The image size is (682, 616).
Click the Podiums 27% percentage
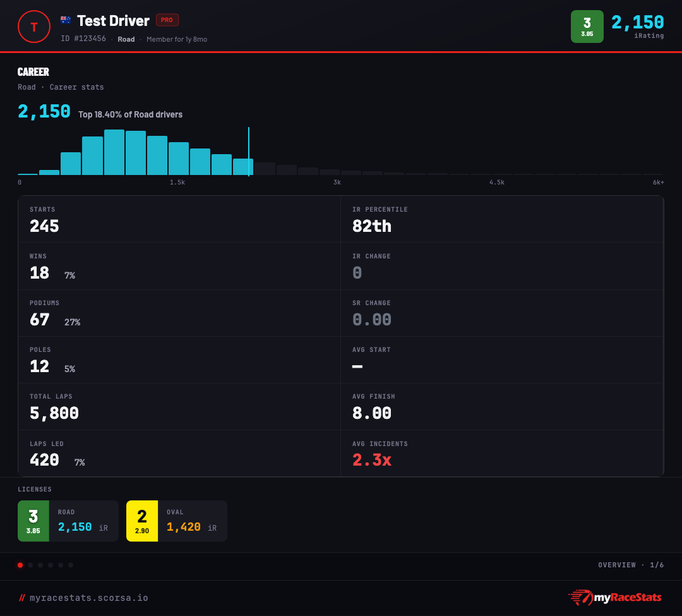click(x=72, y=322)
